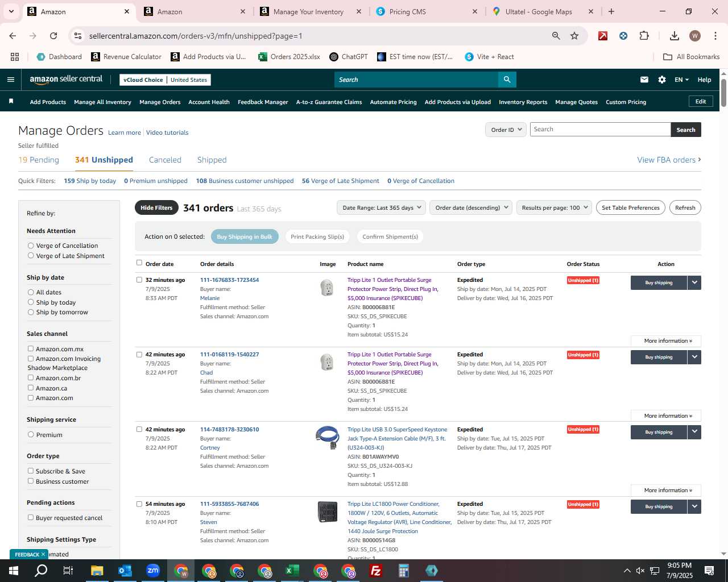The image size is (728, 582).
Task: Open Outlook from the taskbar
Action: 125,571
